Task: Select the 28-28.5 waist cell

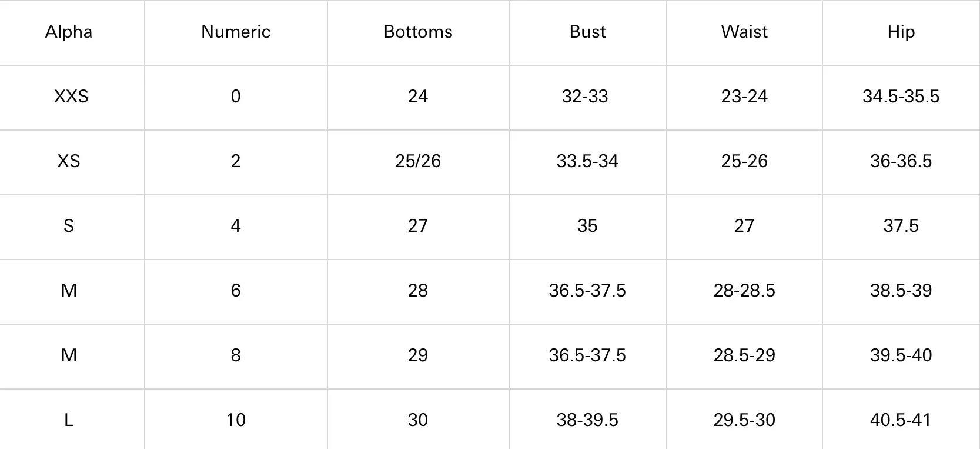Action: [x=744, y=291]
